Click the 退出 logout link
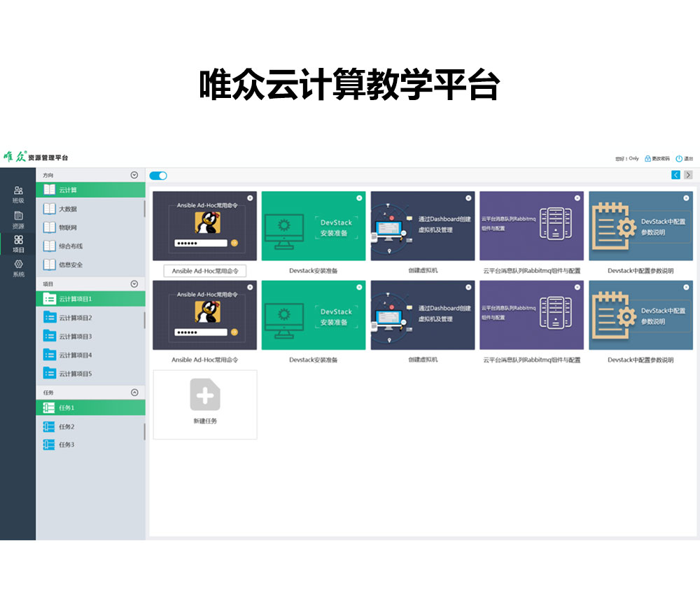The height and width of the screenshot is (611, 700). pyautogui.click(x=685, y=158)
